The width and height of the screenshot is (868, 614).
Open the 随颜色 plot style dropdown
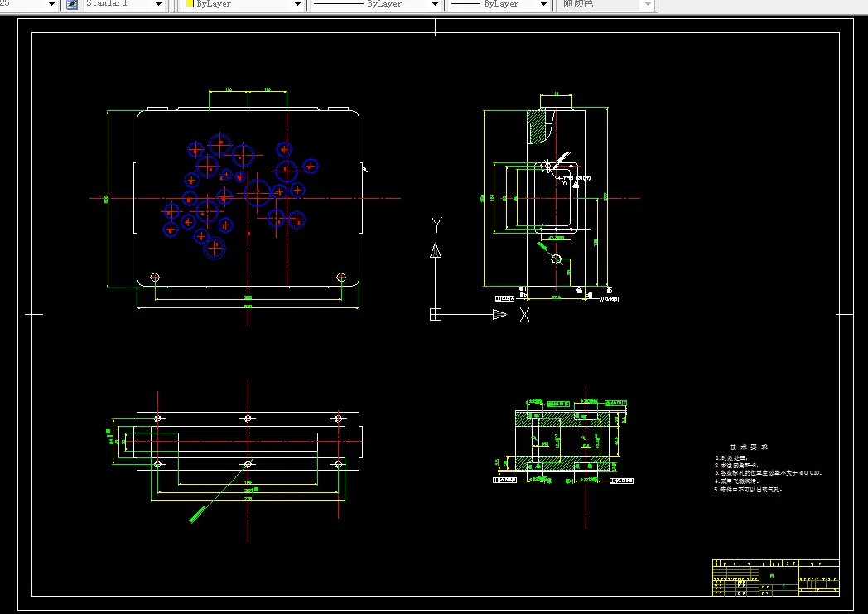pos(606,4)
